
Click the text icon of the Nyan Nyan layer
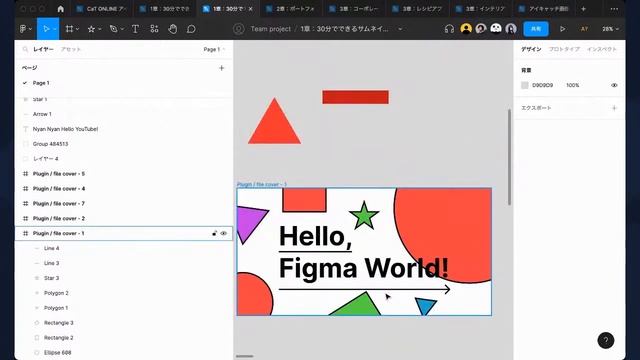tap(25, 129)
